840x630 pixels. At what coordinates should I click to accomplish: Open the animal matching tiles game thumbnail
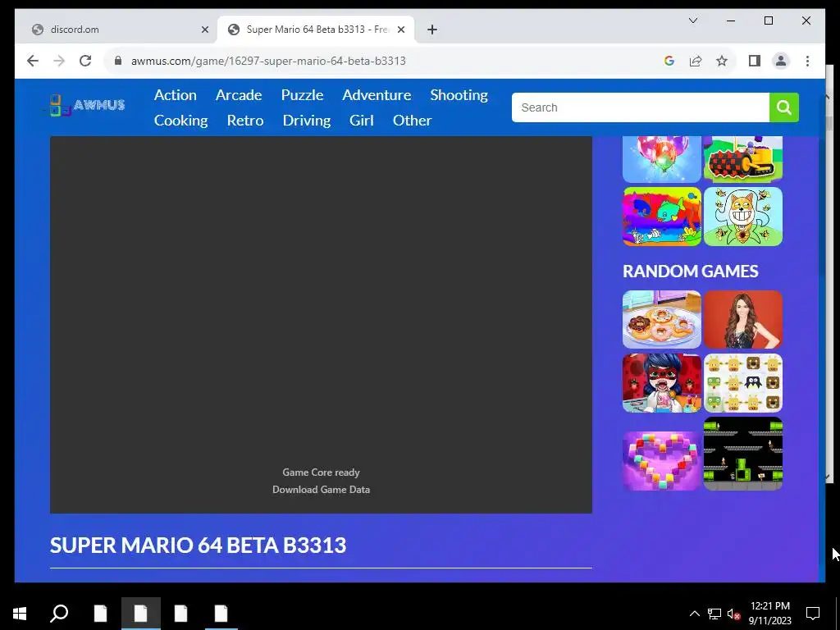pyautogui.click(x=743, y=383)
